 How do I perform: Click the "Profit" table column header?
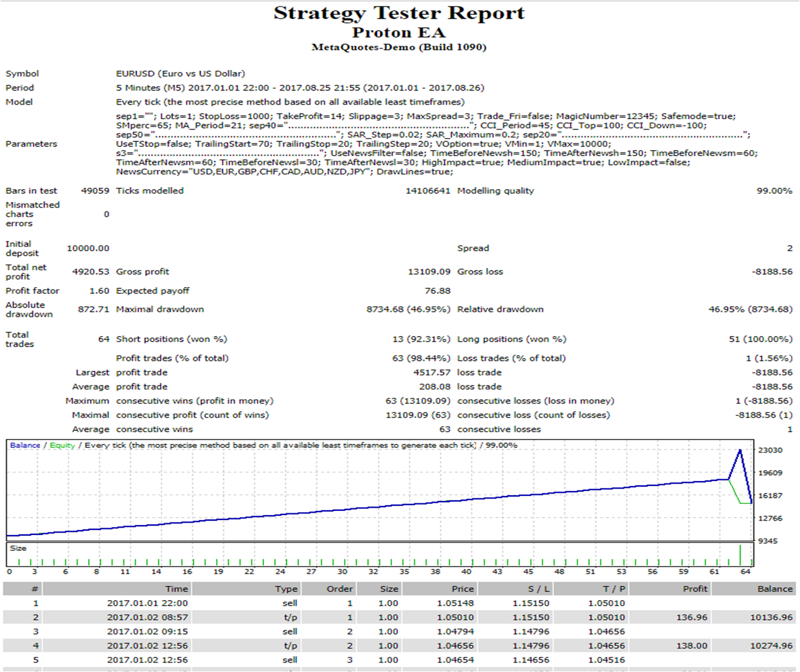695,590
